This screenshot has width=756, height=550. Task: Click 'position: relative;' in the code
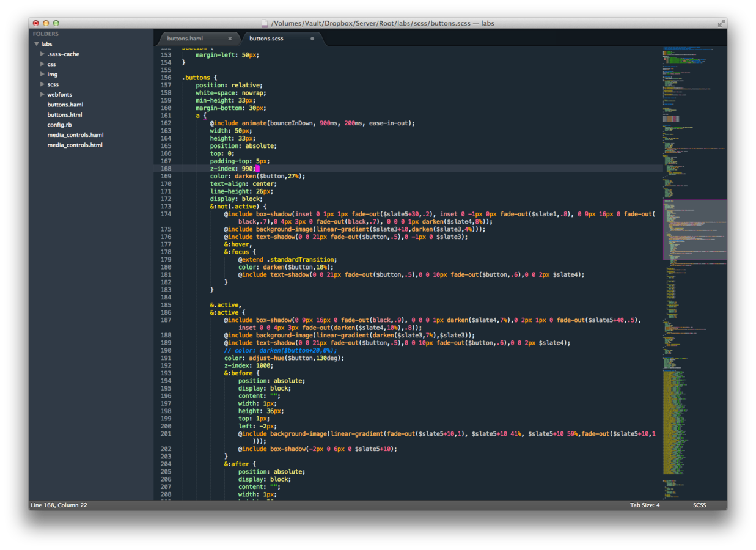tap(229, 86)
